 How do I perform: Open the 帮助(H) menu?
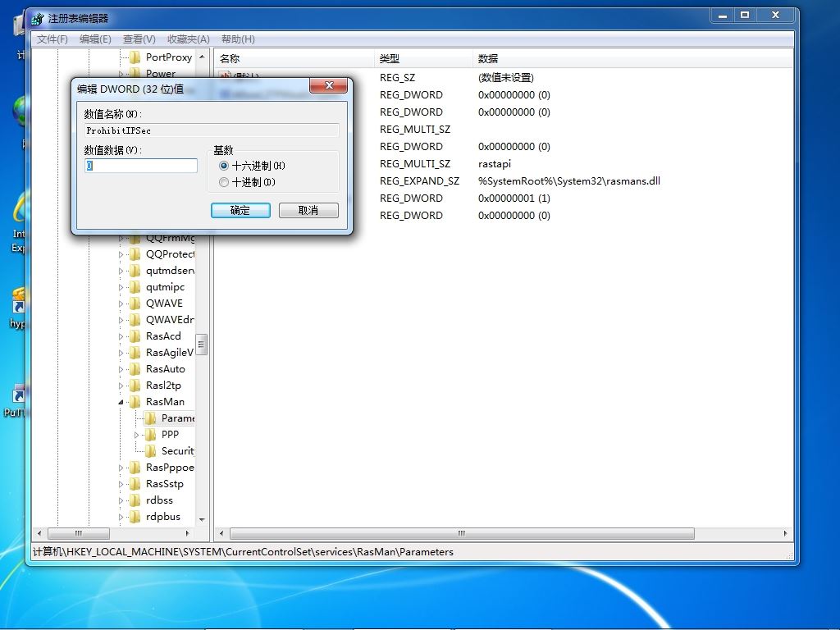click(x=238, y=39)
